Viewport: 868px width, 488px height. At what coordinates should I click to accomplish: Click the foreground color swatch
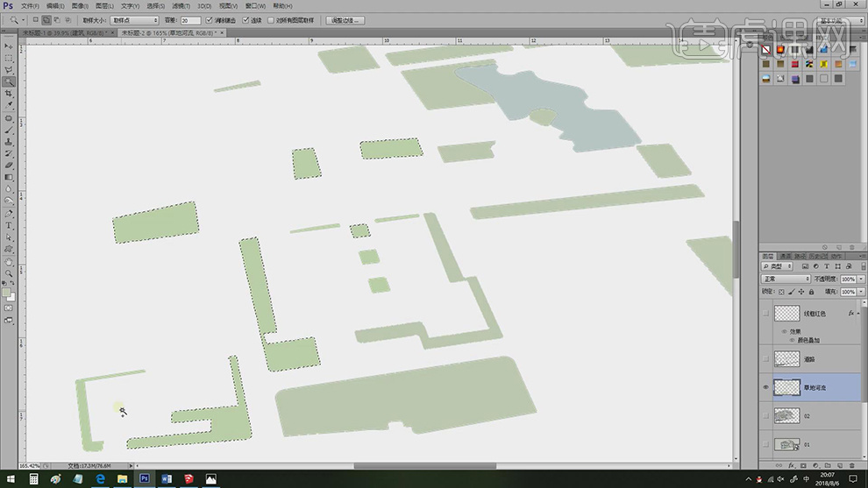[x=6, y=292]
